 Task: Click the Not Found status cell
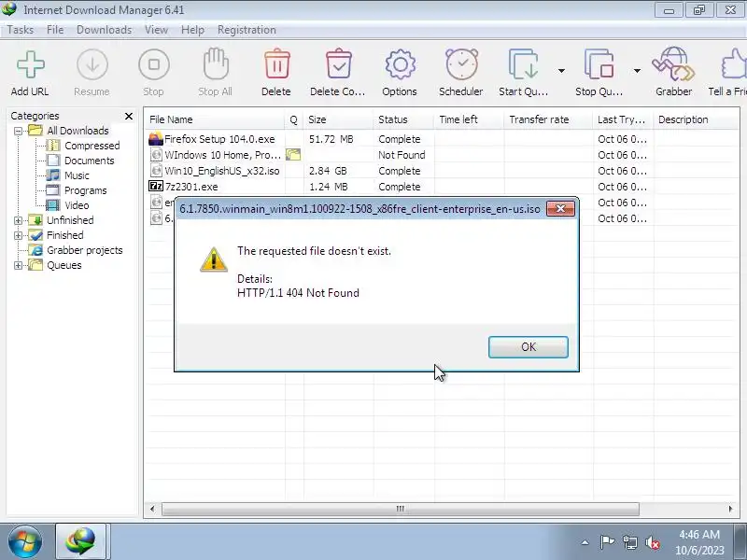tap(402, 155)
